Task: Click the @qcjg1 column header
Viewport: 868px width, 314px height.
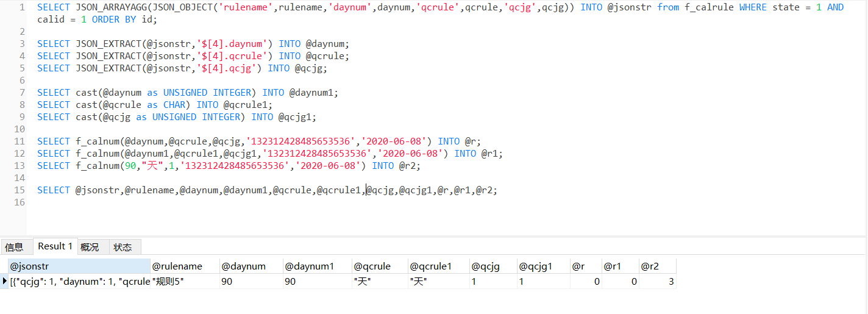Action: click(543, 266)
